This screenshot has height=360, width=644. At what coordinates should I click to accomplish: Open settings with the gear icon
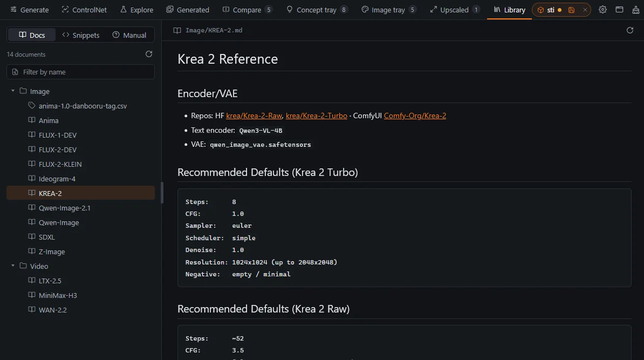click(602, 10)
